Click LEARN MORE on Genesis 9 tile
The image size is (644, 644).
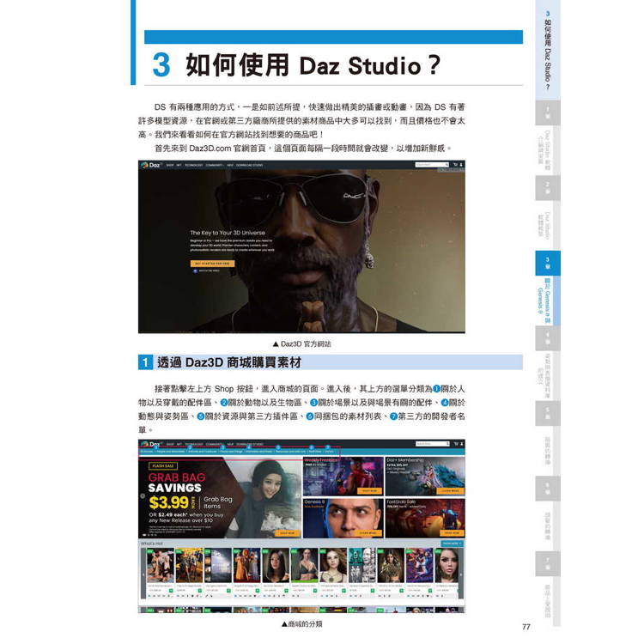(368, 533)
